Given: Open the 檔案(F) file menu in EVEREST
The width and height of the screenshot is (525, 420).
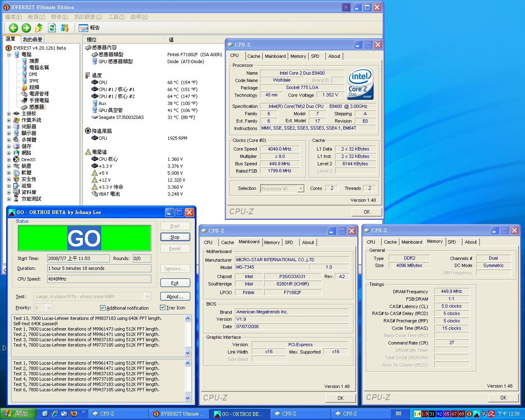Looking at the screenshot, I should (x=14, y=17).
